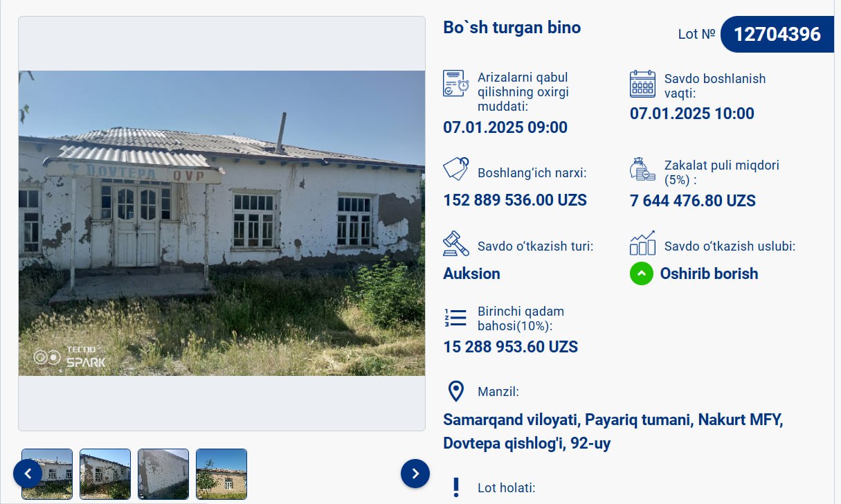Click the application deadline document icon
The image size is (841, 504).
point(456,84)
